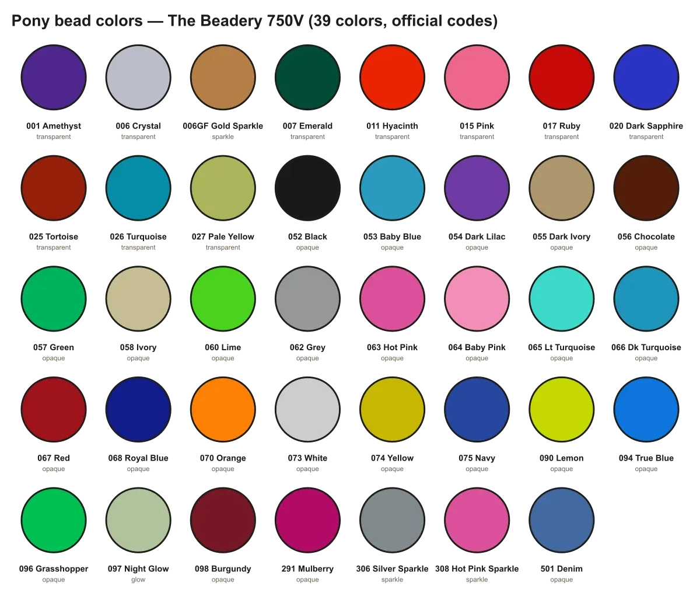Viewport: 700px width, 610px height.
Task: Select the 098 Burgundy bead circle
Action: tap(223, 521)
